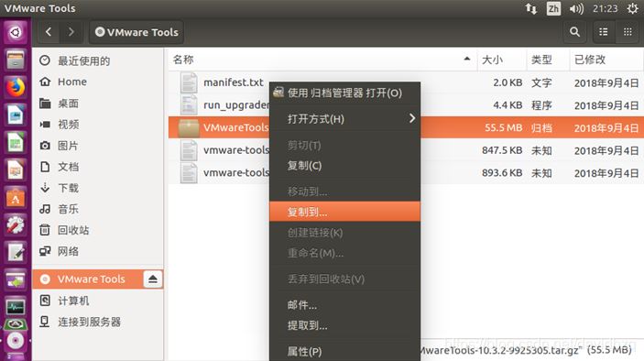The height and width of the screenshot is (361, 644).
Task: Open 图片 folder in sidebar
Action: click(x=98, y=146)
